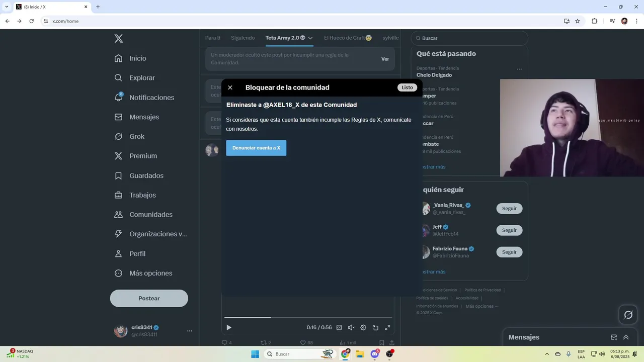644x362 pixels.
Task: Switch to El Hueco de Craft tab
Action: [348, 38]
